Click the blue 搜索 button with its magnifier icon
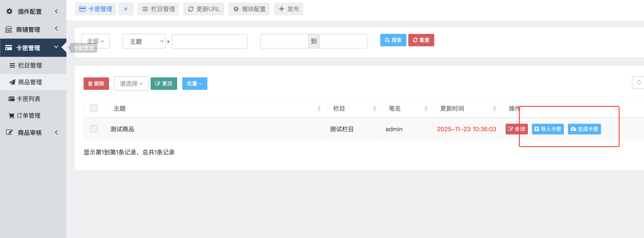Viewport: 644px width, 238px height. point(393,40)
